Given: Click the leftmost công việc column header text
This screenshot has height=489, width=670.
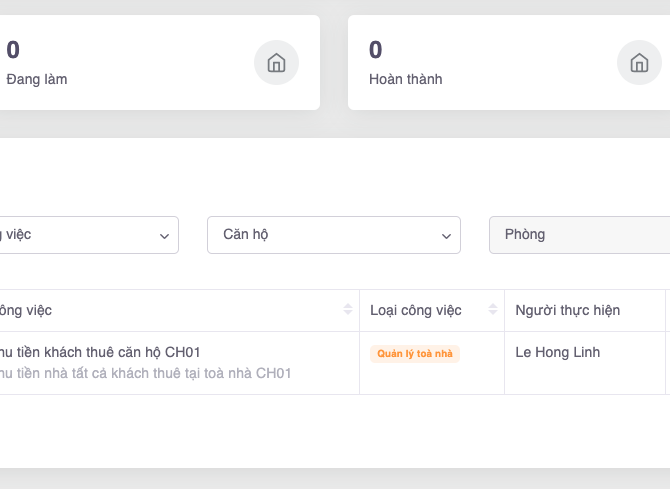Looking at the screenshot, I should click(25, 310).
